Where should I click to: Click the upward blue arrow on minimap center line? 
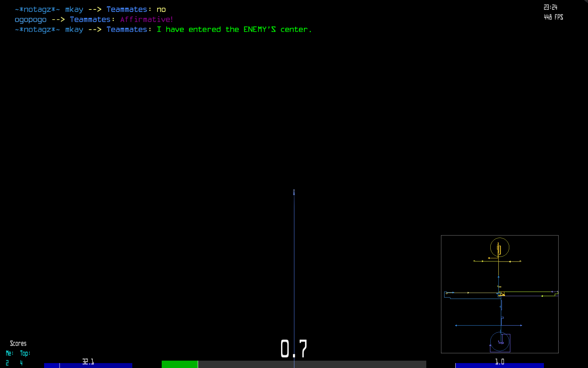coord(498,277)
